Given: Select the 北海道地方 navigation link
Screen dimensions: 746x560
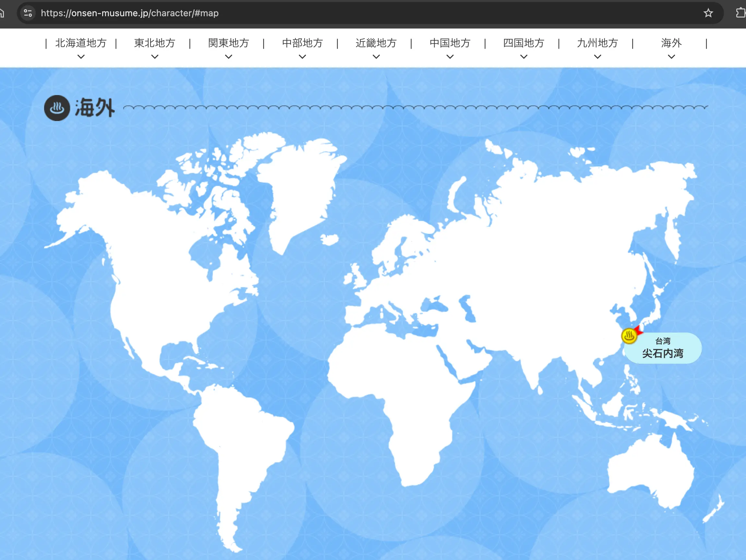Looking at the screenshot, I should click(x=81, y=43).
